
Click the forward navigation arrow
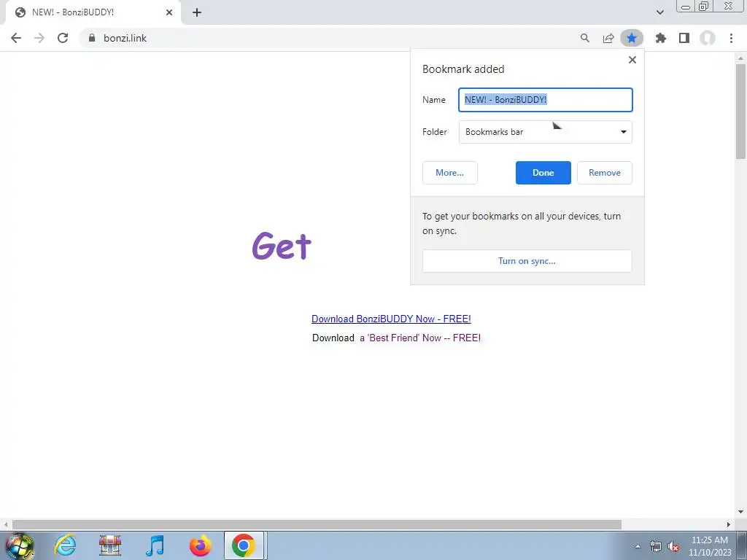point(39,38)
